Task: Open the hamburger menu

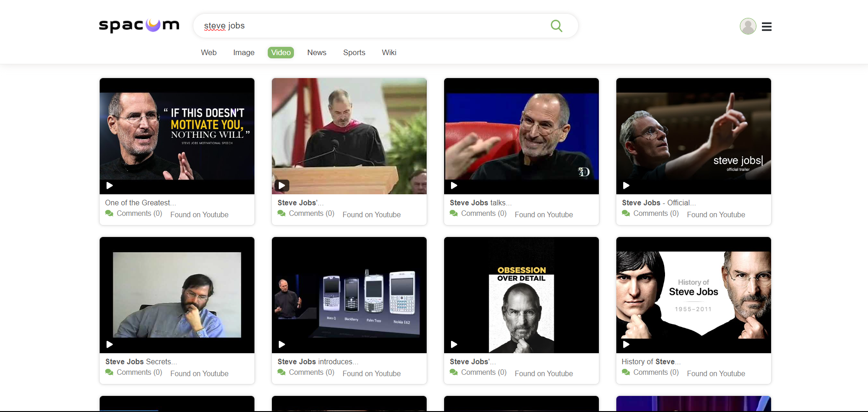Action: tap(767, 27)
